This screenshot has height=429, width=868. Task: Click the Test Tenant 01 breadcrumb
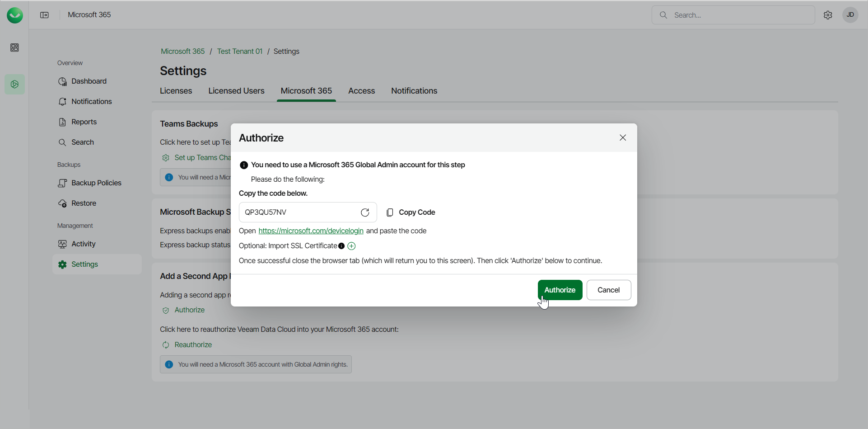coord(239,52)
